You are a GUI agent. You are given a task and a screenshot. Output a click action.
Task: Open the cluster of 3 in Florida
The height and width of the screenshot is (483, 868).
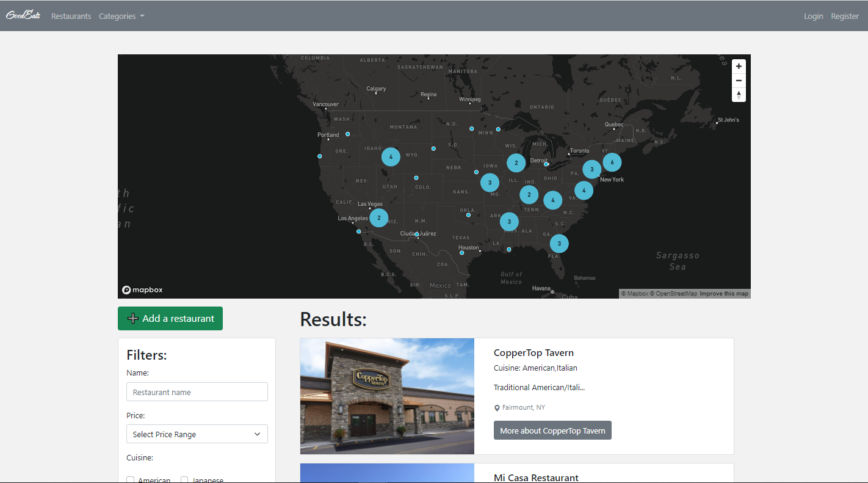tap(559, 243)
